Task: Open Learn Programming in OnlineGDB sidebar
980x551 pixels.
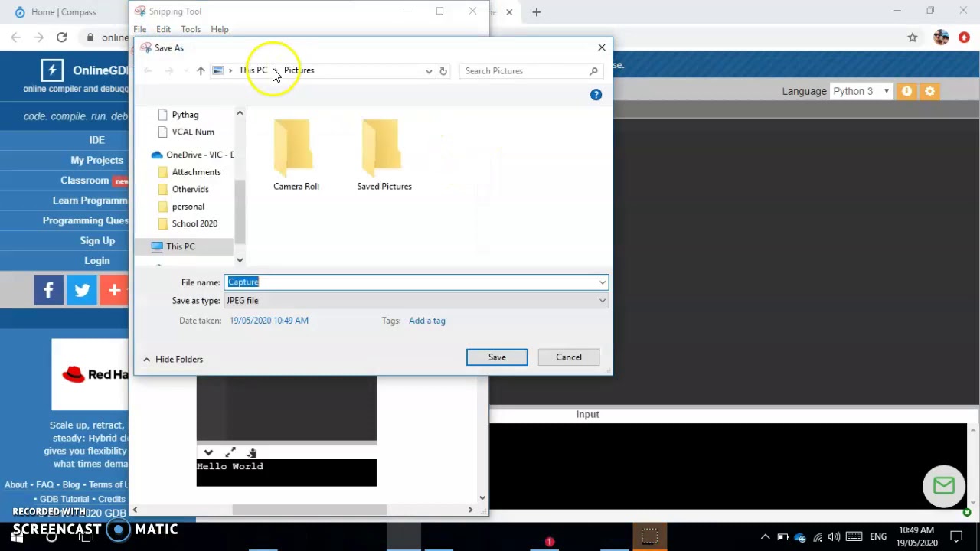Action: coord(90,201)
